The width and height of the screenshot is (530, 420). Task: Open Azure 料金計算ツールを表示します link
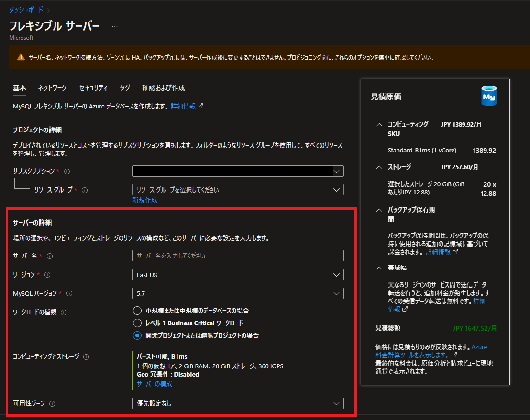431,351
